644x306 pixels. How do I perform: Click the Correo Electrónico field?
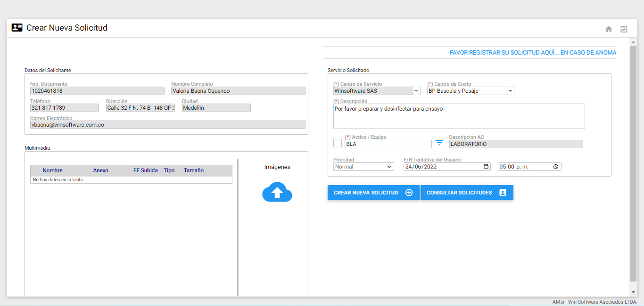(168, 125)
